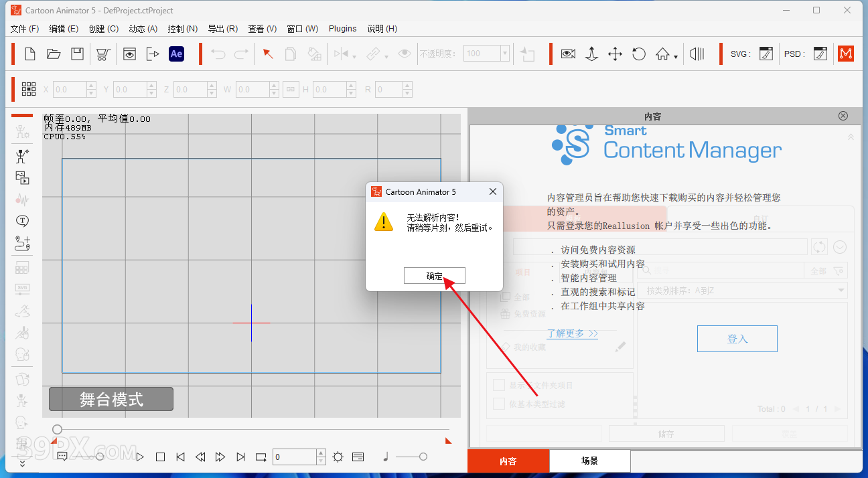
Task: Open the SVG editor launch icon
Action: (766, 54)
